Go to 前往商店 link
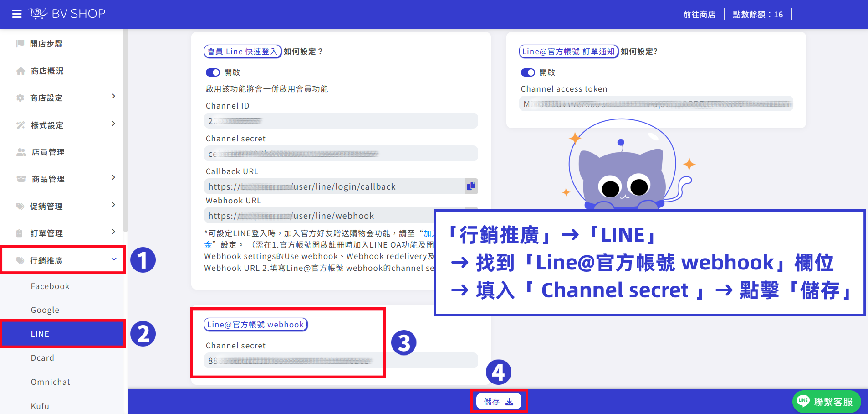Viewport: 868px width, 414px height. coord(699,15)
